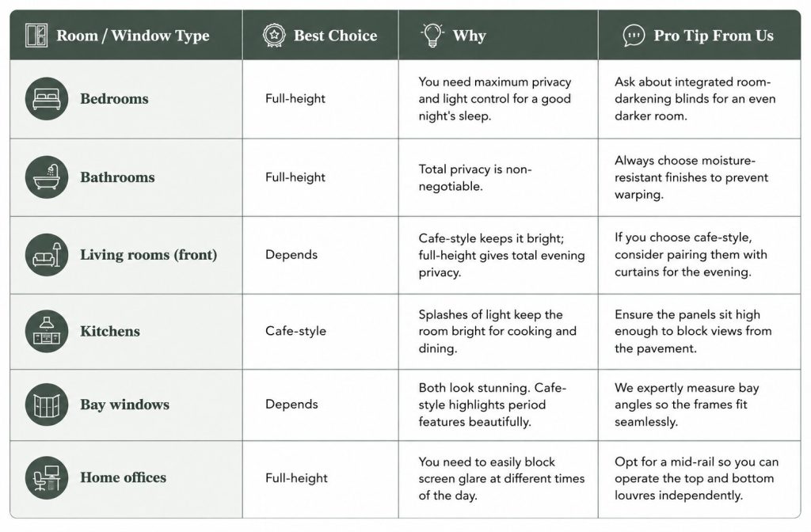Click the bed icon beside Bedrooms
The image size is (811, 532).
pyautogui.click(x=47, y=99)
